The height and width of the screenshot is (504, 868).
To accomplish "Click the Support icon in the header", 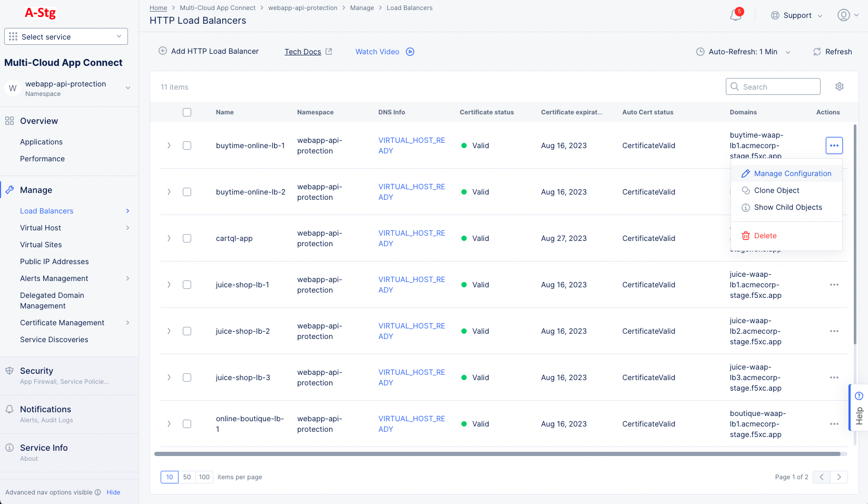I will coord(774,15).
